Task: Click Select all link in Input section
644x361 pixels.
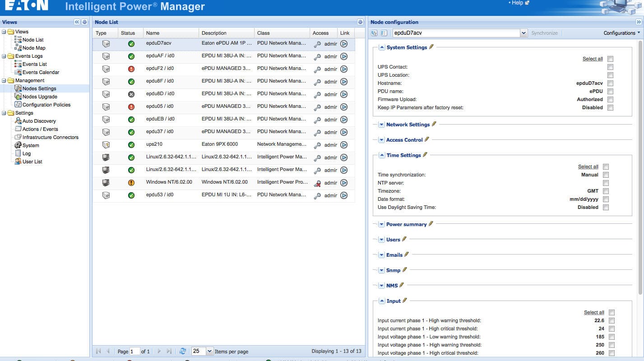Action: (594, 312)
